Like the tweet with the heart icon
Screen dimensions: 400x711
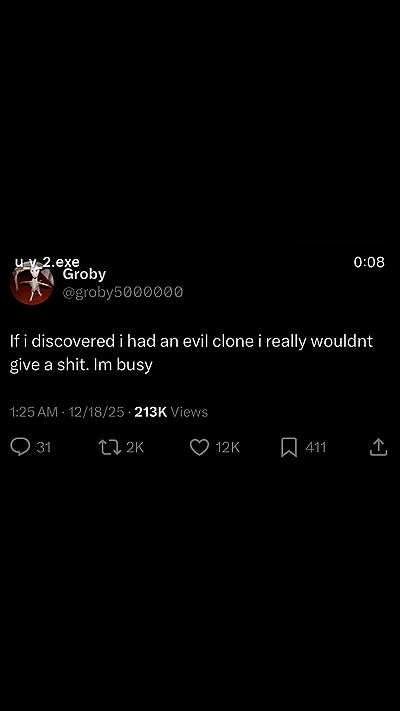pos(199,447)
